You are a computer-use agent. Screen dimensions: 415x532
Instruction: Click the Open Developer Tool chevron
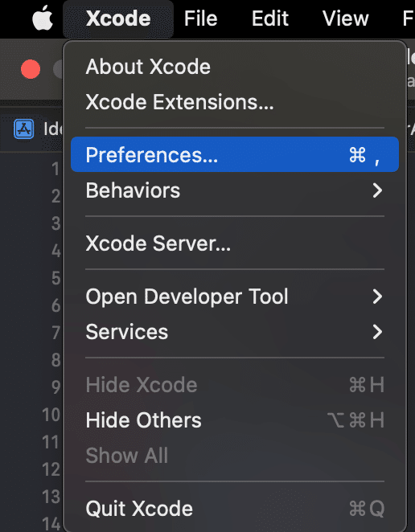[378, 297]
